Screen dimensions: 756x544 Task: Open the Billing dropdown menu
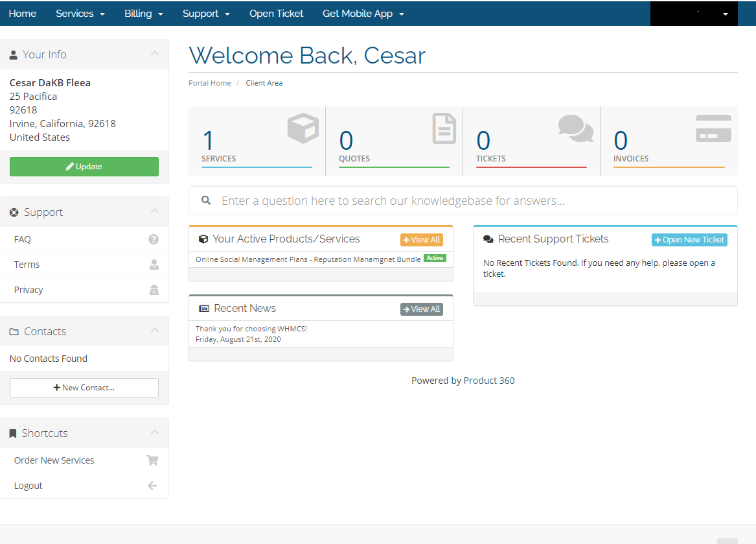coord(144,14)
